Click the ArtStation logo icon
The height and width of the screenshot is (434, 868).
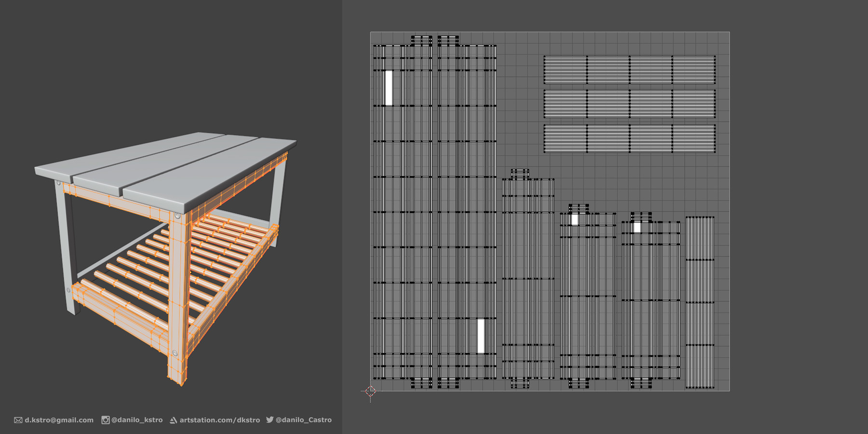(x=174, y=420)
